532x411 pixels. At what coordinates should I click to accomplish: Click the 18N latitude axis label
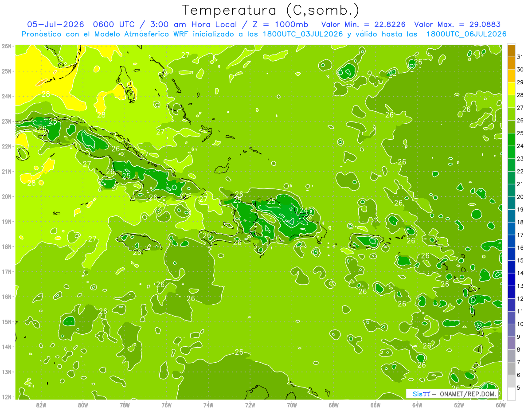[x=7, y=247]
